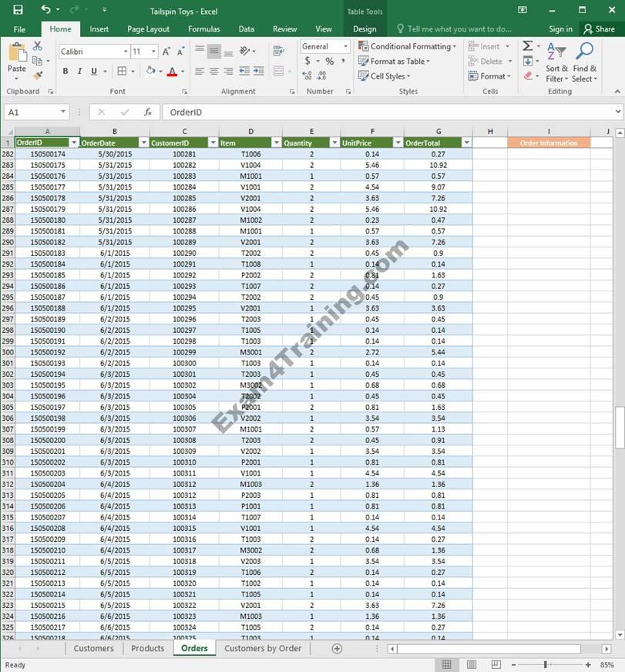Click the Save icon in quick access toolbar
The image size is (625, 672).
point(18,10)
